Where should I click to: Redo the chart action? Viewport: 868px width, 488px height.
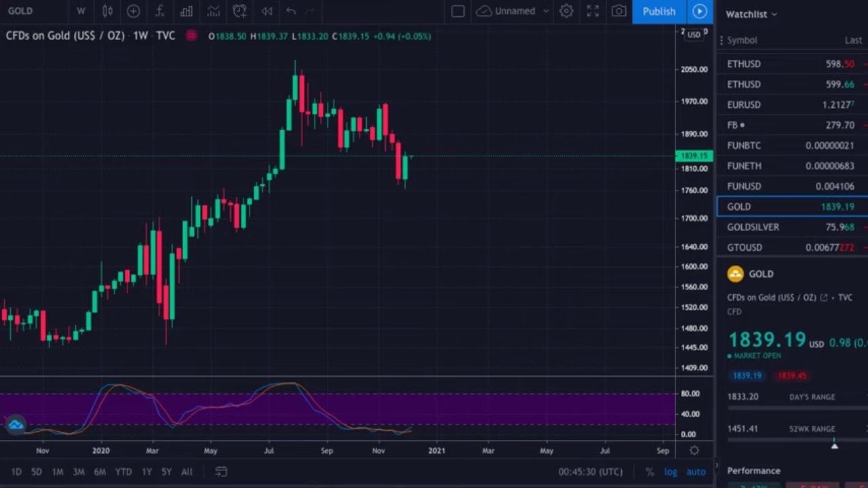click(x=311, y=11)
